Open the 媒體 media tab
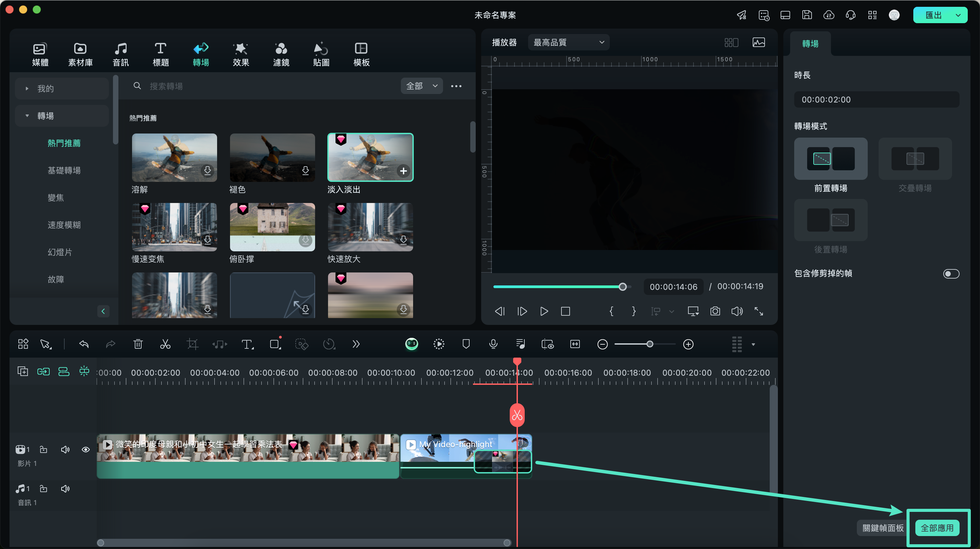The width and height of the screenshot is (980, 549). click(40, 54)
